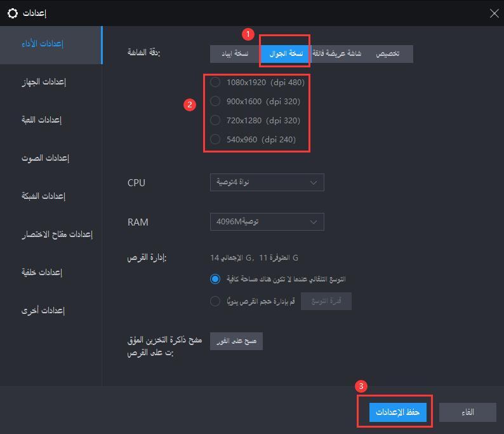Close the settings window with X
The image size is (504, 434).
494,13
